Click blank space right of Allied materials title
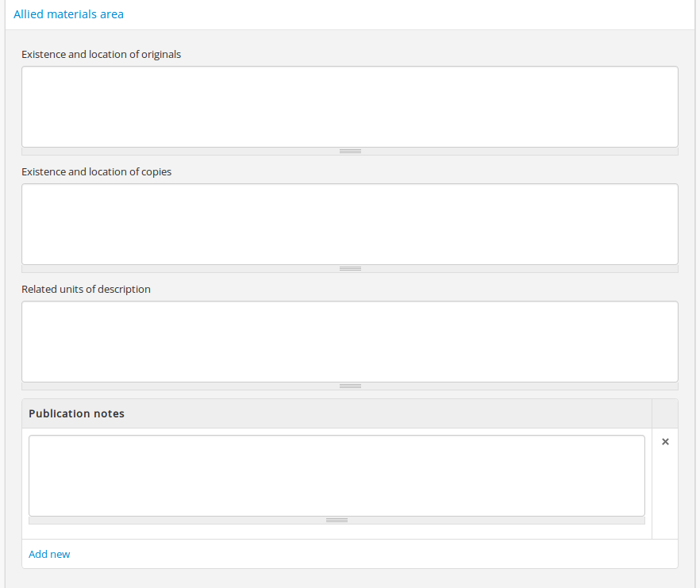Screen dimensions: 700x588 (x=397, y=14)
